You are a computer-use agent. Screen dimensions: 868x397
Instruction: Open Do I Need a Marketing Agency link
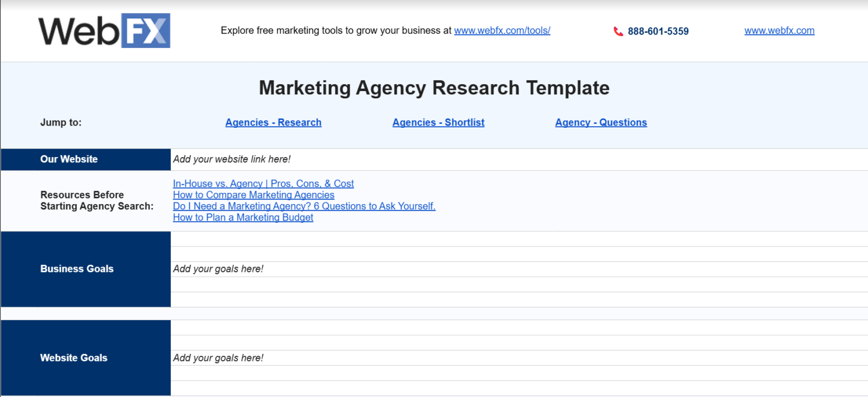pos(304,206)
